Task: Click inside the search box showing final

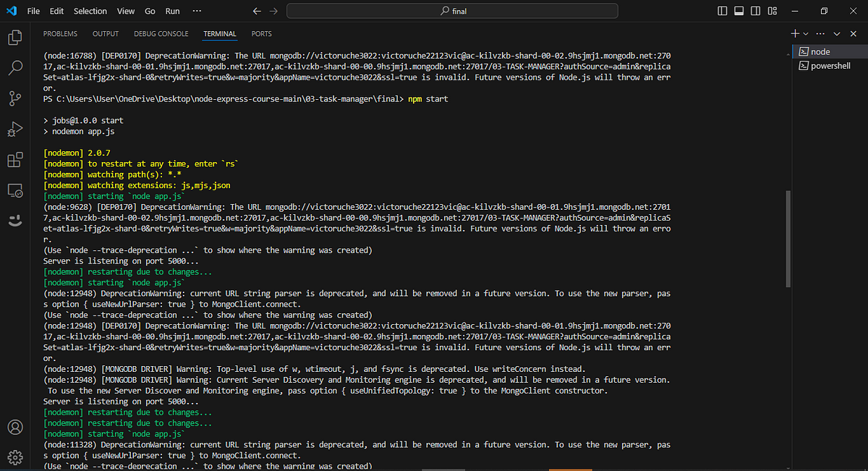Action: click(452, 11)
